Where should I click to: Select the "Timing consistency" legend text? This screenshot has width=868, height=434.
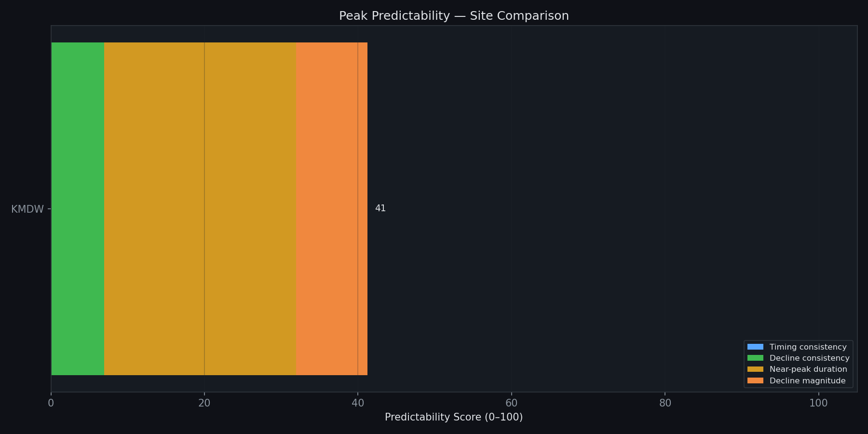pyautogui.click(x=808, y=347)
